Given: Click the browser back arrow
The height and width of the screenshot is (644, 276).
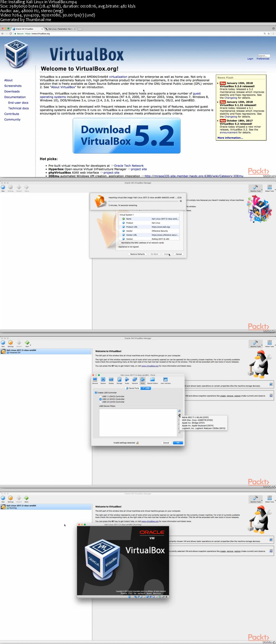Looking at the screenshot, I should (x=2, y=34).
